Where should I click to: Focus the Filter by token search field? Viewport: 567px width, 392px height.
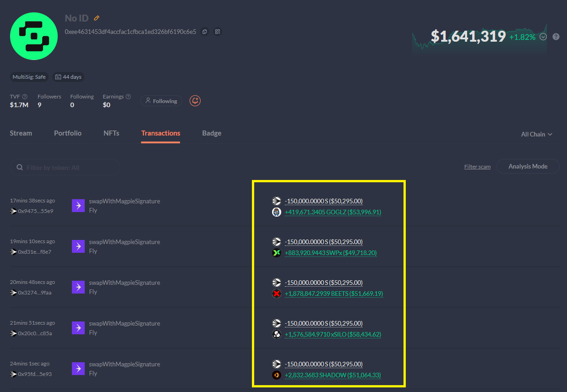tap(65, 167)
